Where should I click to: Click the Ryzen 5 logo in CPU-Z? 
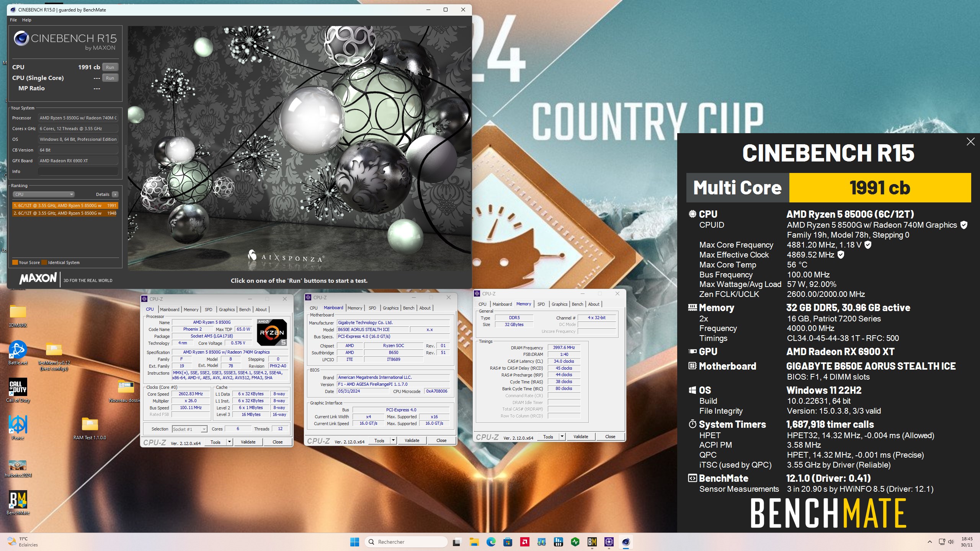click(x=272, y=332)
